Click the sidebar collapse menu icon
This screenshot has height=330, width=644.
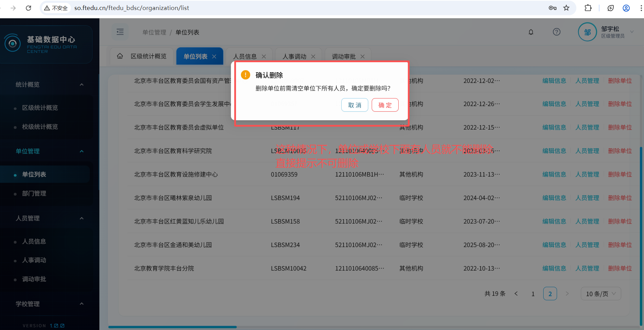click(120, 32)
